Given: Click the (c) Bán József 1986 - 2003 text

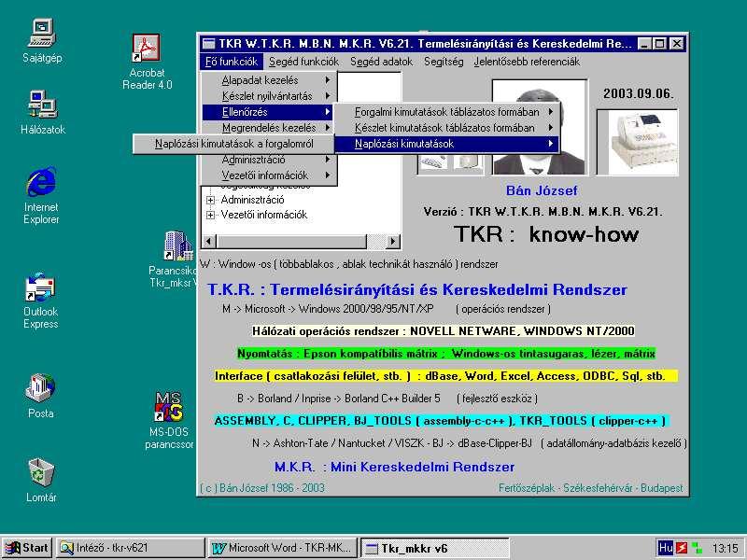Looking at the screenshot, I should coord(262,487).
